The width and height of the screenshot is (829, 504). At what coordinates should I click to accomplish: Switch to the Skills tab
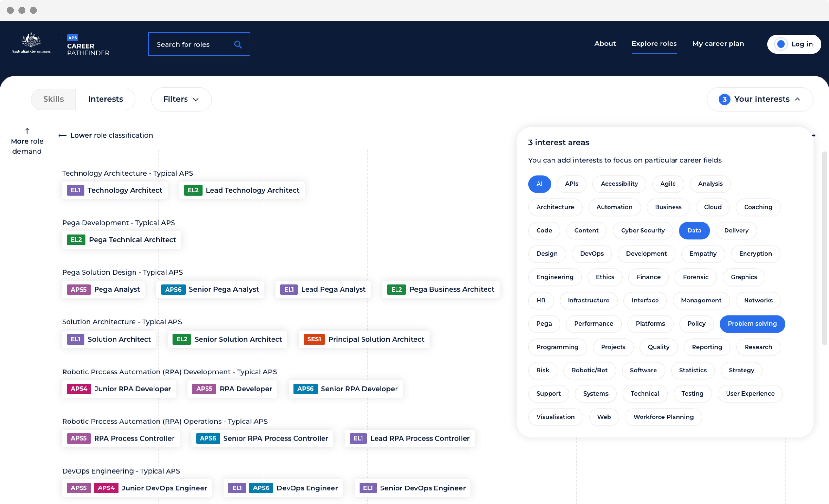[x=54, y=100]
